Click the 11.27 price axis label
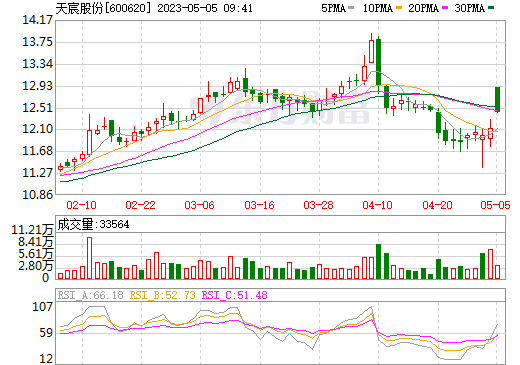Screen dimensions: 520x365 click(x=37, y=173)
